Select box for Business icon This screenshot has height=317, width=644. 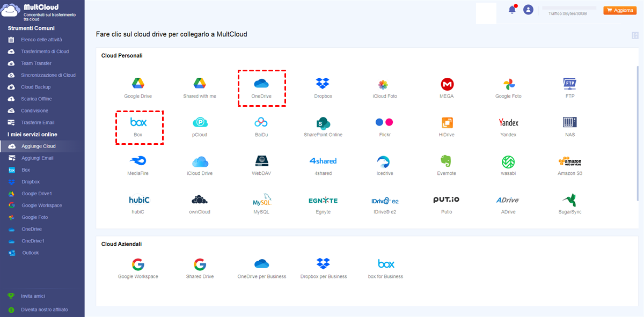click(x=385, y=269)
